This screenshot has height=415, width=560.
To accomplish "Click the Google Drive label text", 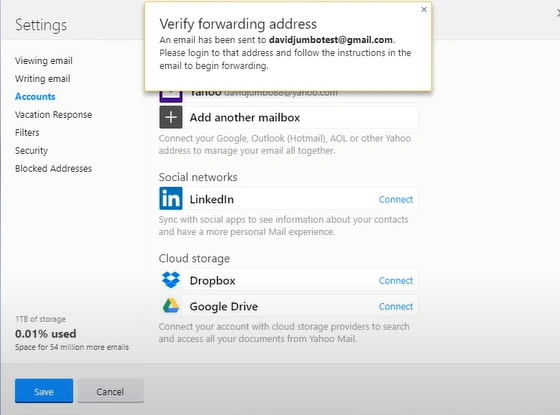I will (x=224, y=306).
